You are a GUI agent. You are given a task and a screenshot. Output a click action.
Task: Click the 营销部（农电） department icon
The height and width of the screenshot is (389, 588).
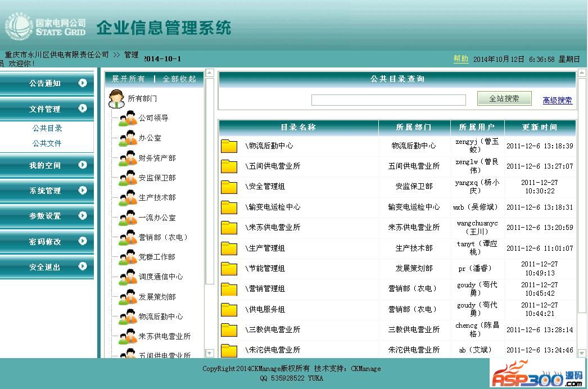coord(128,237)
